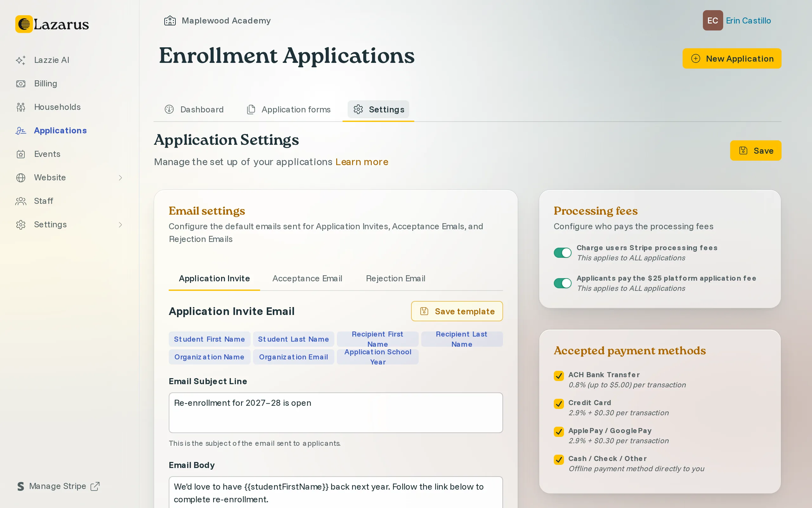Click the Maplewood Academy school building icon

[x=170, y=21]
